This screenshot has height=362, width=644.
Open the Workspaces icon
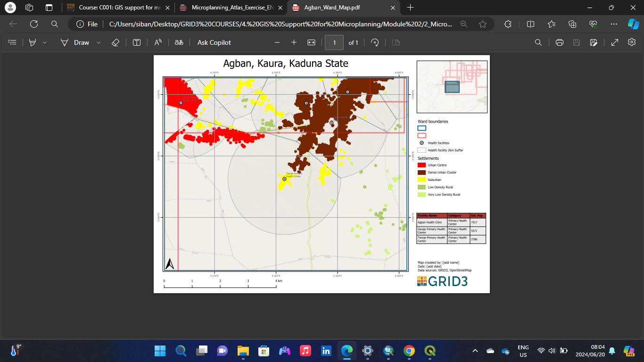coord(29,8)
